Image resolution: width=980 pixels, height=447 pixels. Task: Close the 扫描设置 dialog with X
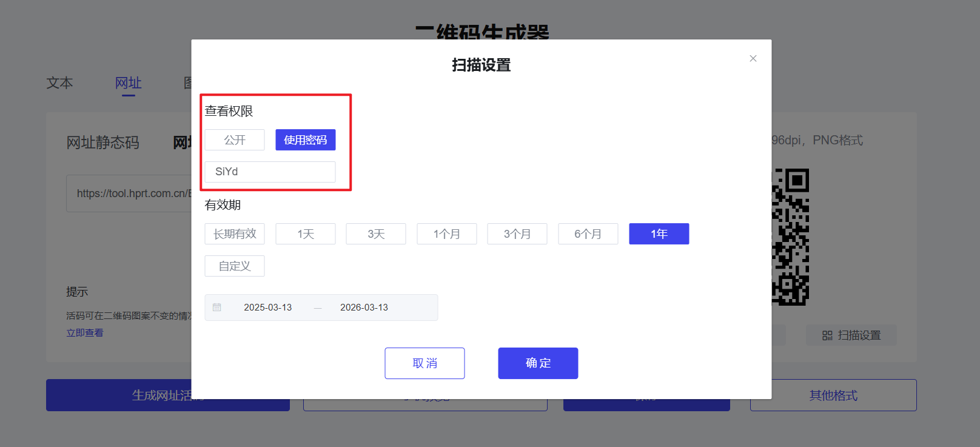(x=753, y=58)
